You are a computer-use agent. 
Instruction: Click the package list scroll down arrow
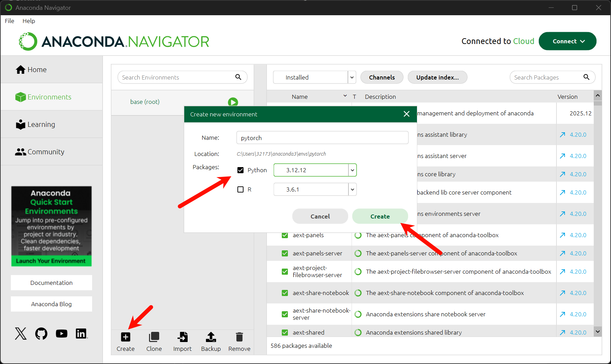[598, 332]
